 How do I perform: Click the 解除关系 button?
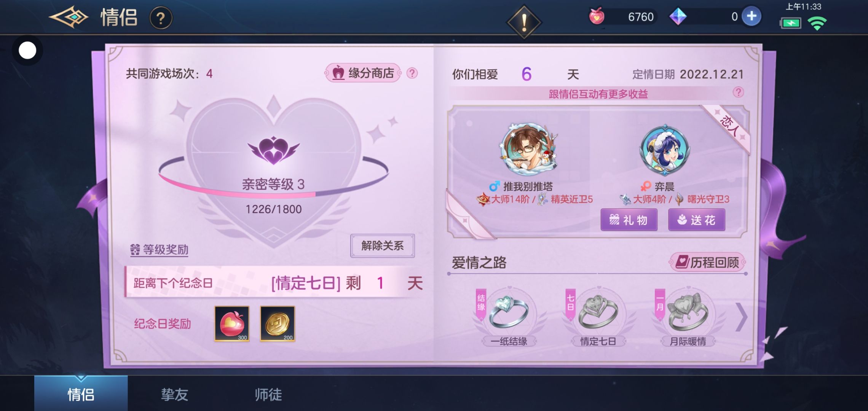tap(382, 246)
